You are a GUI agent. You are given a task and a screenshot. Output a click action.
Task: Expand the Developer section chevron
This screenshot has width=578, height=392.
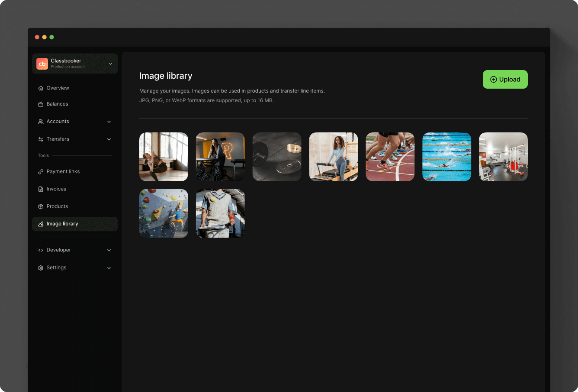coord(109,250)
